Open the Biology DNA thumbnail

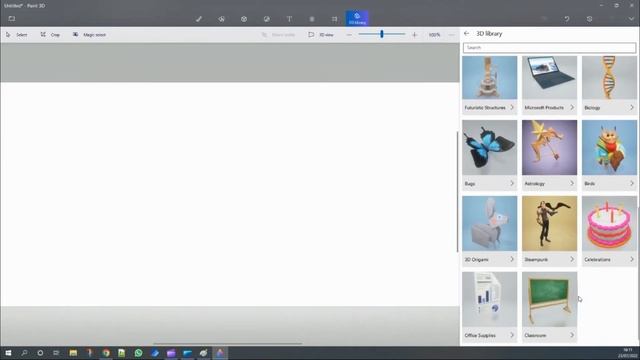[609, 78]
